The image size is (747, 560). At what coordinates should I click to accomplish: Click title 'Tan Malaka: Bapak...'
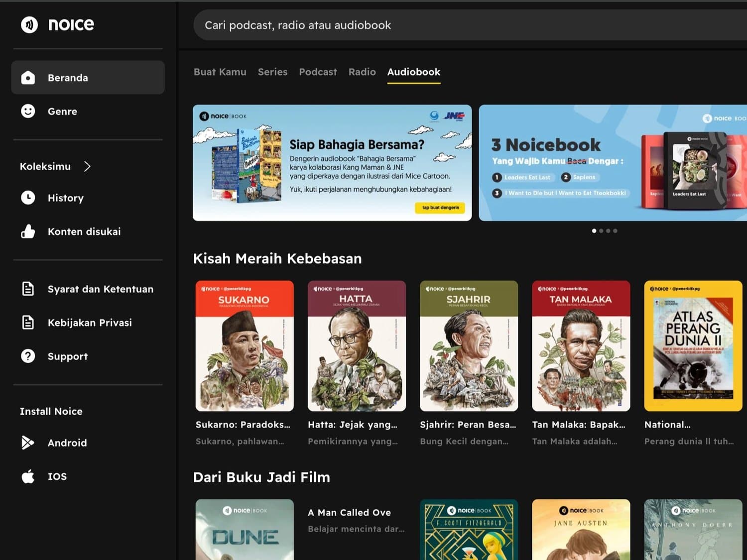click(579, 425)
